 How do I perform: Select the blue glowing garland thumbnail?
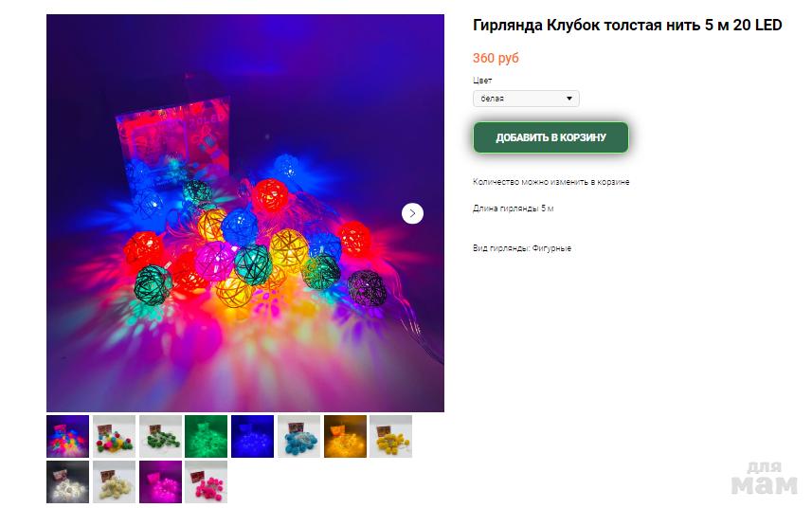click(252, 436)
